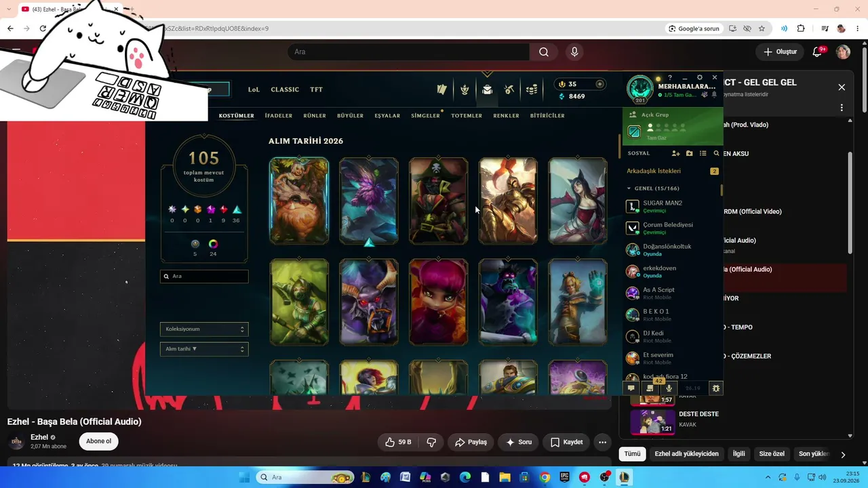The image size is (868, 488).
Task: Click the new folder icon in Sosyal panel
Action: (x=690, y=154)
